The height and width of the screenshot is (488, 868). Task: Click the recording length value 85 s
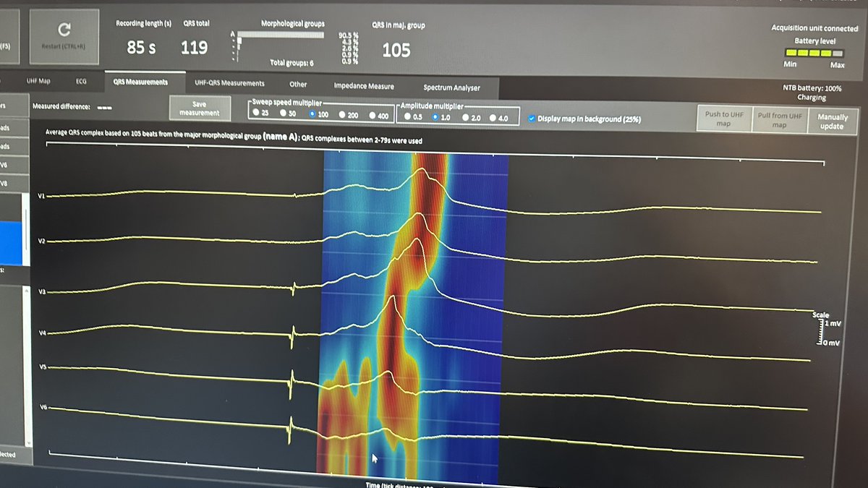click(141, 48)
